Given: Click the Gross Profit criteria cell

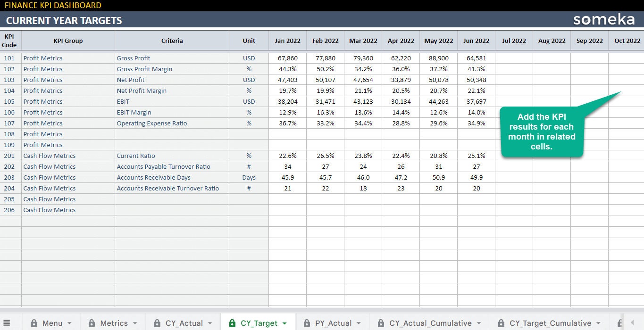Looking at the screenshot, I should click(172, 58).
